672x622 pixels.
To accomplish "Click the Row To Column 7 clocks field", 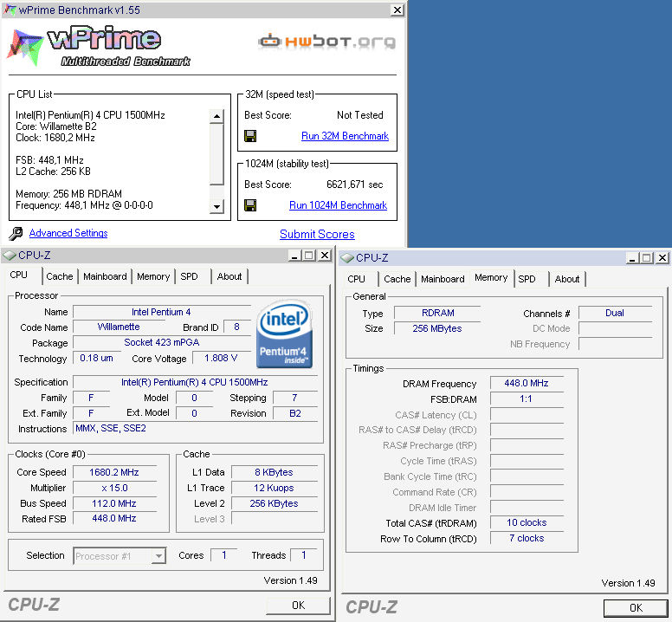I will (x=527, y=539).
